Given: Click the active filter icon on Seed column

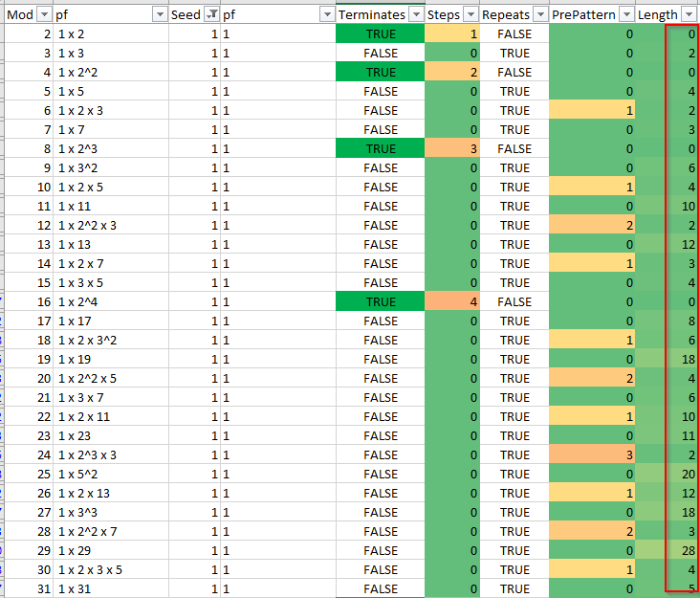Looking at the screenshot, I should [x=211, y=14].
